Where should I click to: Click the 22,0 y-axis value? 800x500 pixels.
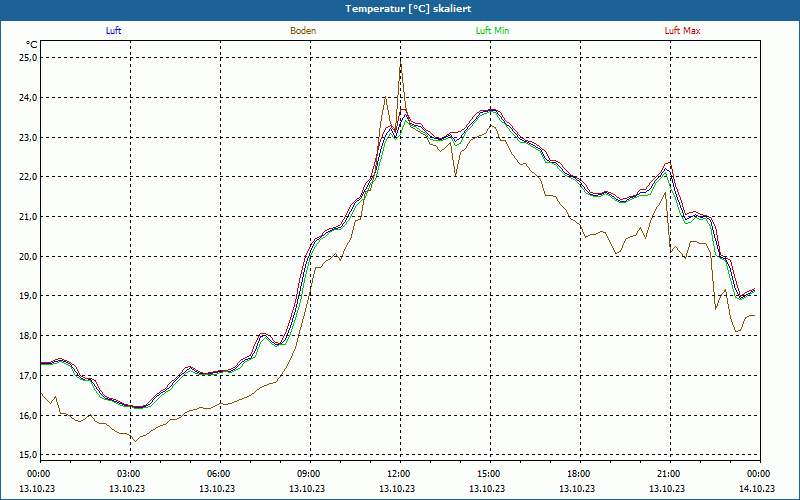click(29, 177)
